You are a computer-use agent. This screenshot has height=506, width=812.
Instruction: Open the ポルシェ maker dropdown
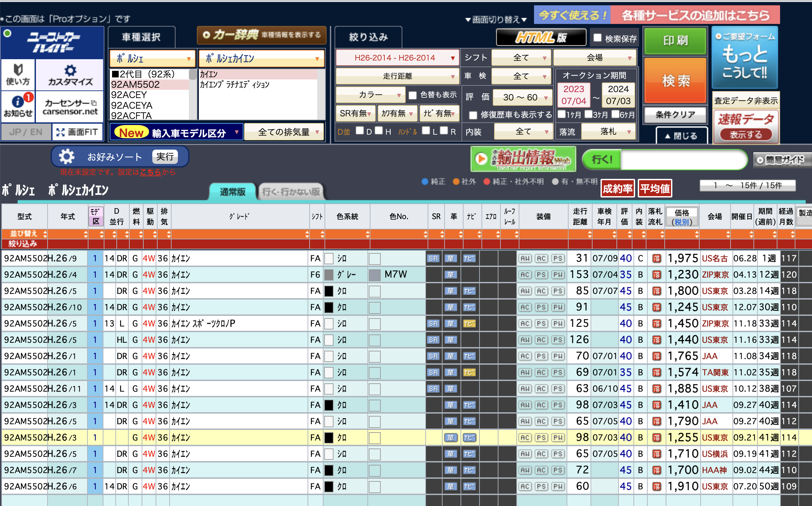(153, 59)
